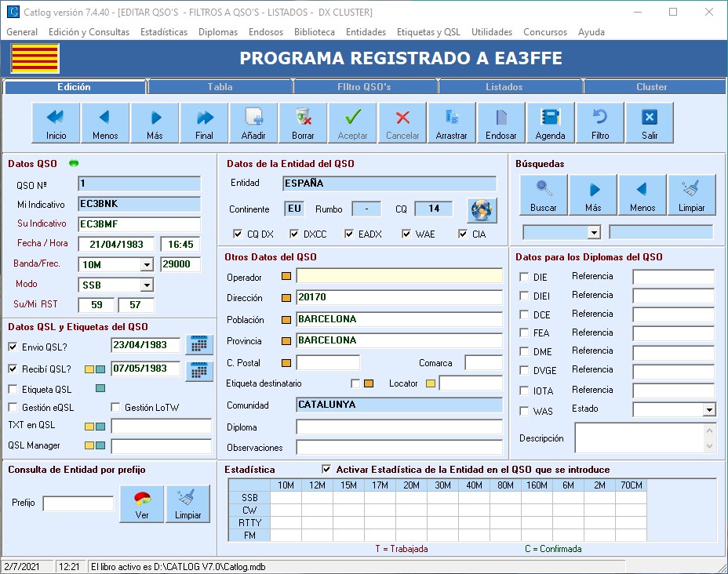Open calendar for Envio QSL date

click(199, 345)
